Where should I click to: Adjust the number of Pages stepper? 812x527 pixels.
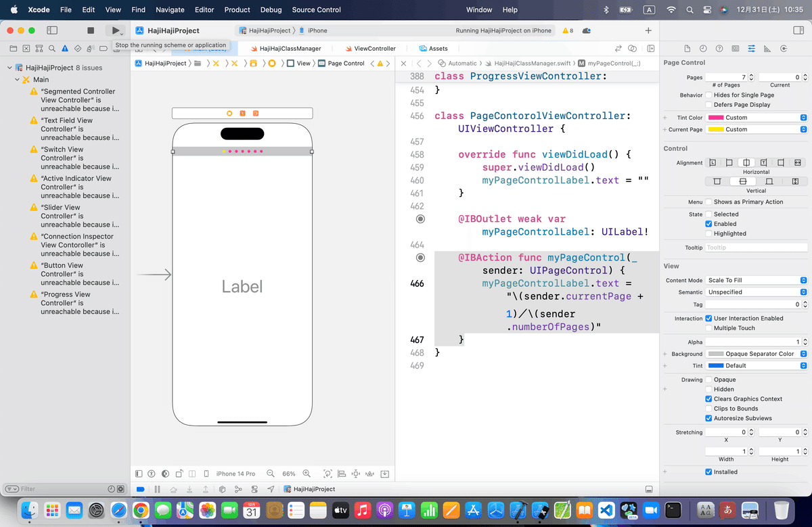(750, 77)
